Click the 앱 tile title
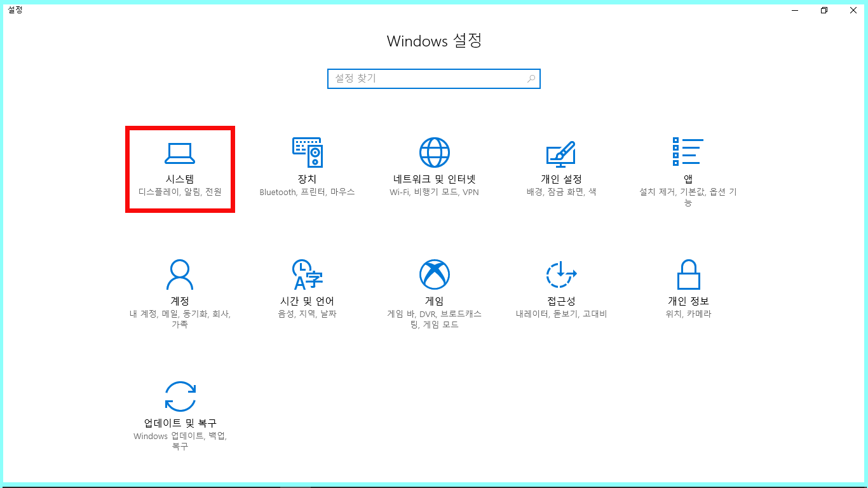Viewport: 868px width, 488px height. 688,179
